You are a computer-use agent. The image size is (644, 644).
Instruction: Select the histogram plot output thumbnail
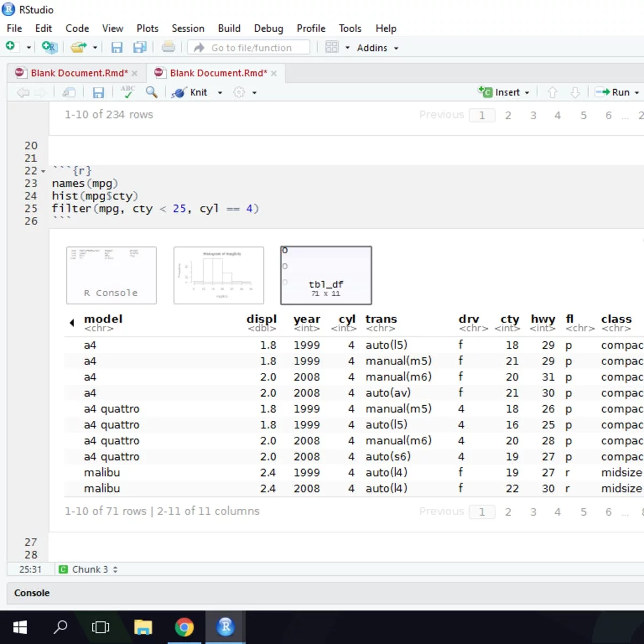(x=218, y=275)
